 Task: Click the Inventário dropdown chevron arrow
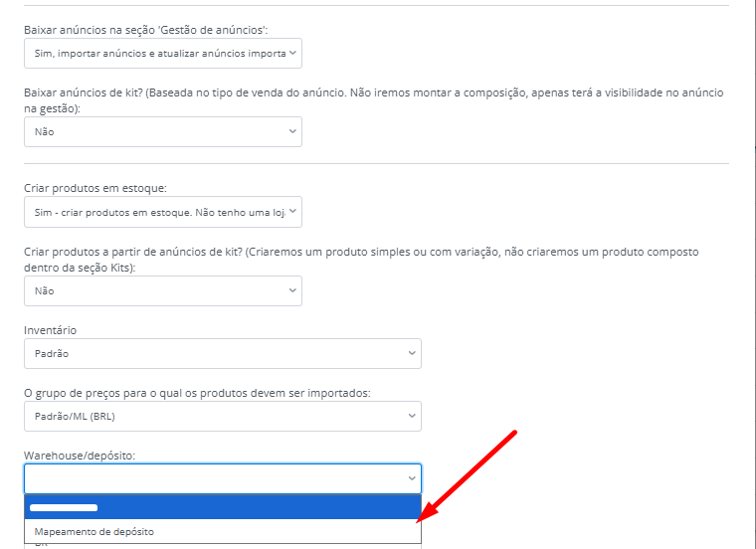point(412,353)
